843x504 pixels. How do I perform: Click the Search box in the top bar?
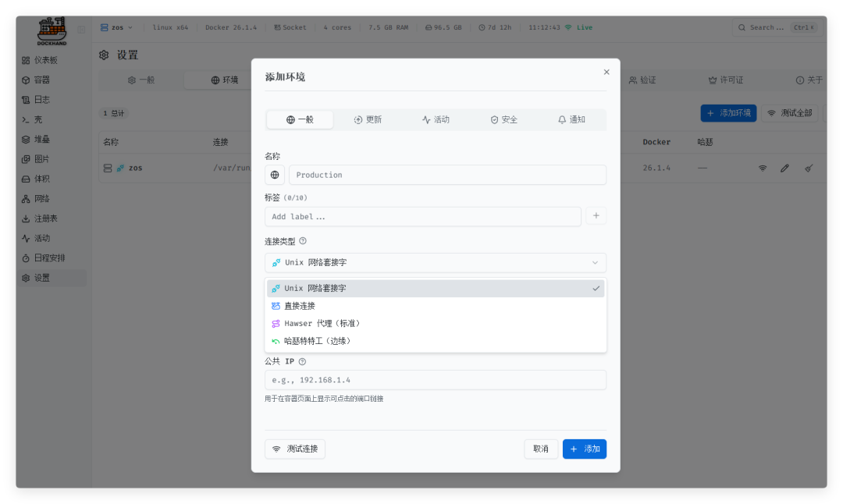coord(777,27)
